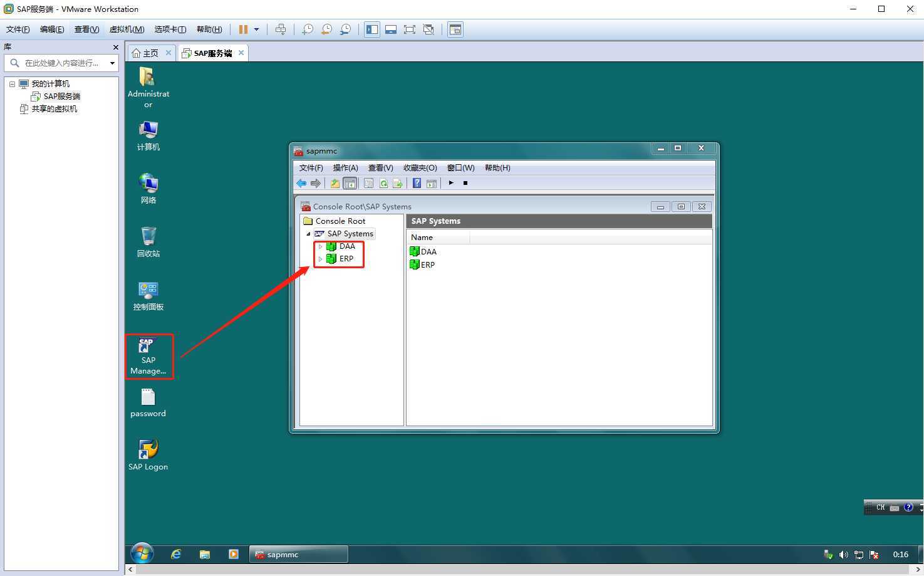This screenshot has height=576, width=924.
Task: Click the green Refresh icon in sapmmc
Action: 383,183
